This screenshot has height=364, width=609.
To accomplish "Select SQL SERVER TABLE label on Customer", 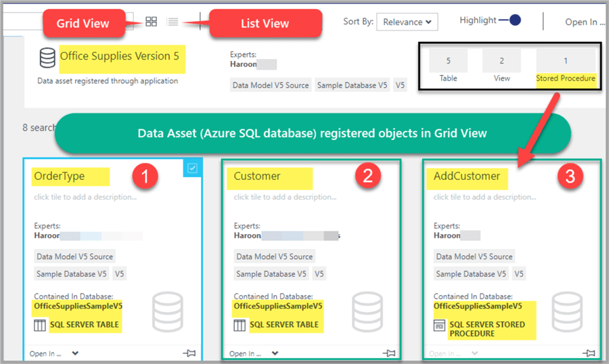I will 284,325.
